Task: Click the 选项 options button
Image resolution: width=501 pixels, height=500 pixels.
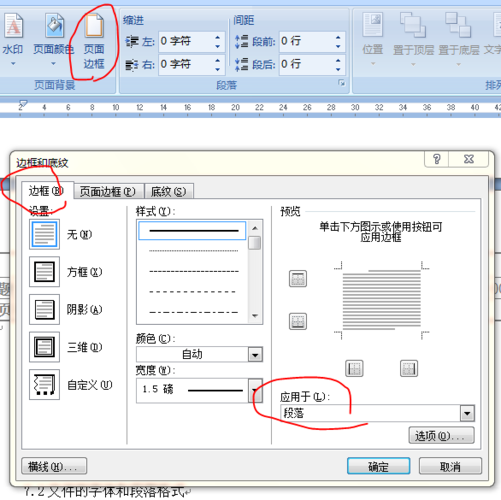Action: pyautogui.click(x=441, y=435)
